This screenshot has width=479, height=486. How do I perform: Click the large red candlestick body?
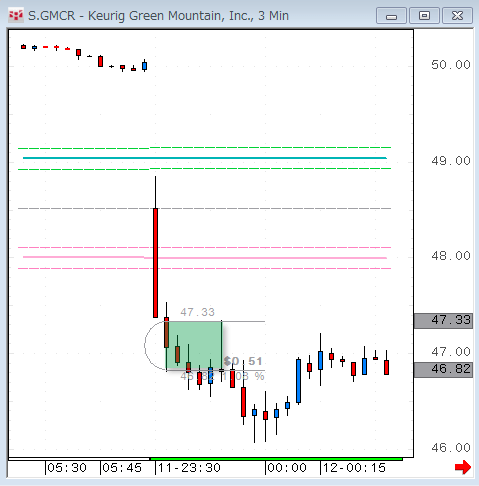pos(155,263)
